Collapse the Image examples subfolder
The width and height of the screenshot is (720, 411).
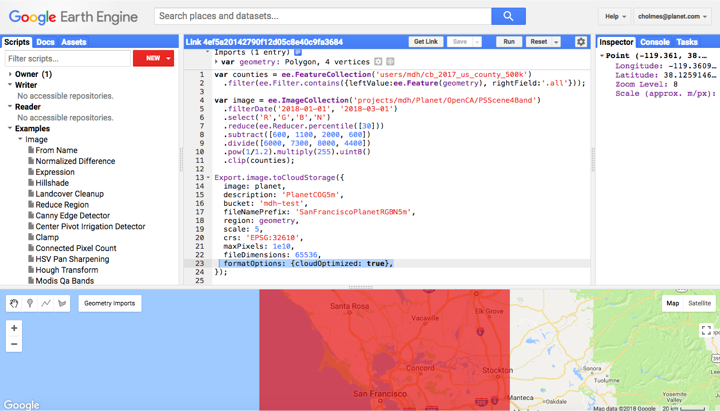click(x=20, y=139)
